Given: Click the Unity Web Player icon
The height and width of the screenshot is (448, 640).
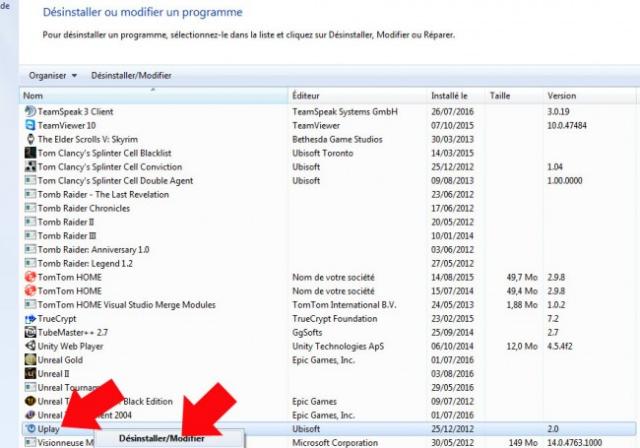Looking at the screenshot, I should pos(29,345).
